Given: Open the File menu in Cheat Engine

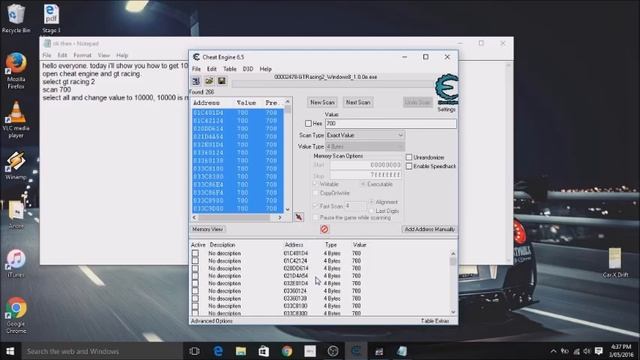Looking at the screenshot, I should click(x=196, y=69).
